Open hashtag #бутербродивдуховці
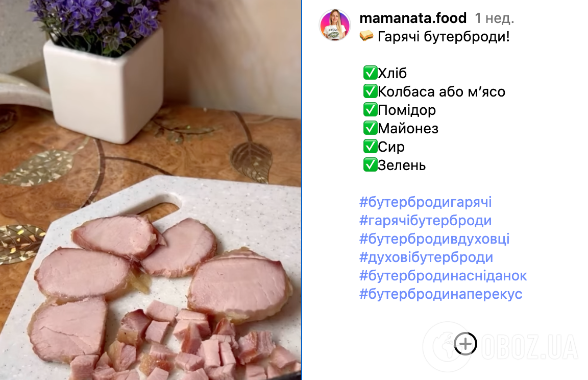 point(434,239)
